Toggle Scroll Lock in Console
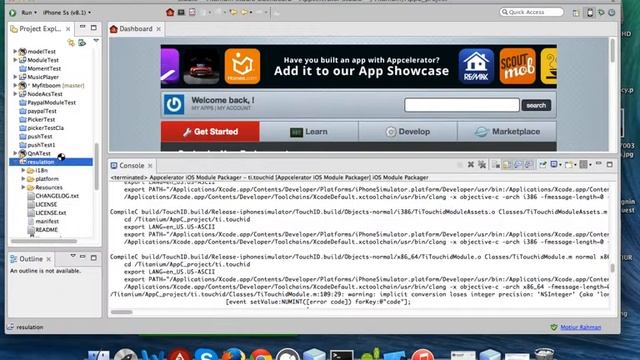This screenshot has width=640, height=360. [507, 164]
